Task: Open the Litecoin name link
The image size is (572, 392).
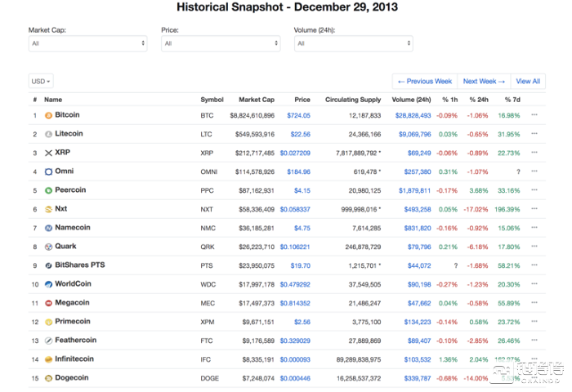Action: tap(69, 133)
